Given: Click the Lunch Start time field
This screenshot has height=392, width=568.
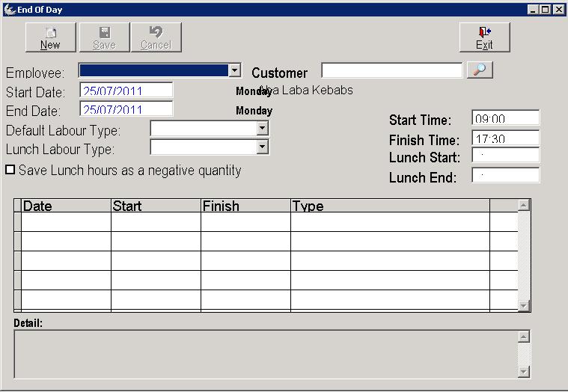Looking at the screenshot, I should pyautogui.click(x=505, y=156).
